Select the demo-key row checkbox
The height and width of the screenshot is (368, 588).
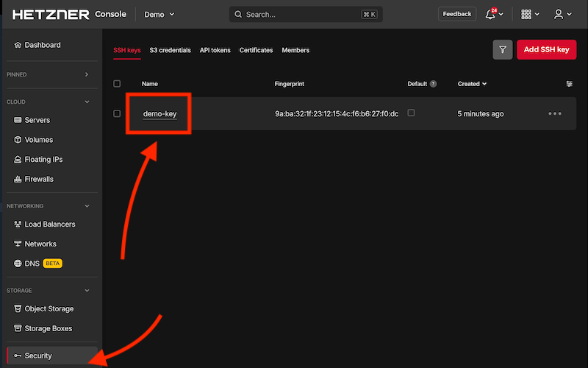[x=117, y=113]
